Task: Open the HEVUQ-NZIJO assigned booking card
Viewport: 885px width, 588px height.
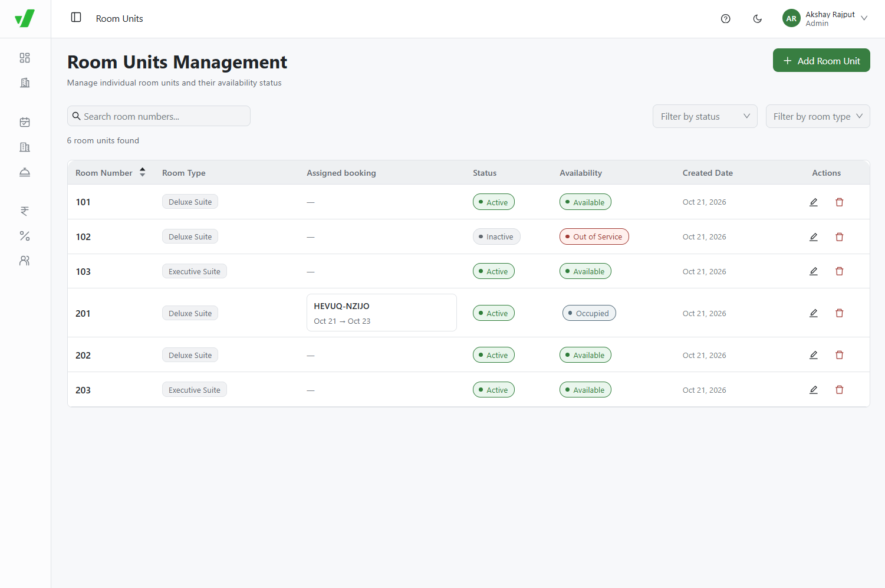Action: pos(381,313)
